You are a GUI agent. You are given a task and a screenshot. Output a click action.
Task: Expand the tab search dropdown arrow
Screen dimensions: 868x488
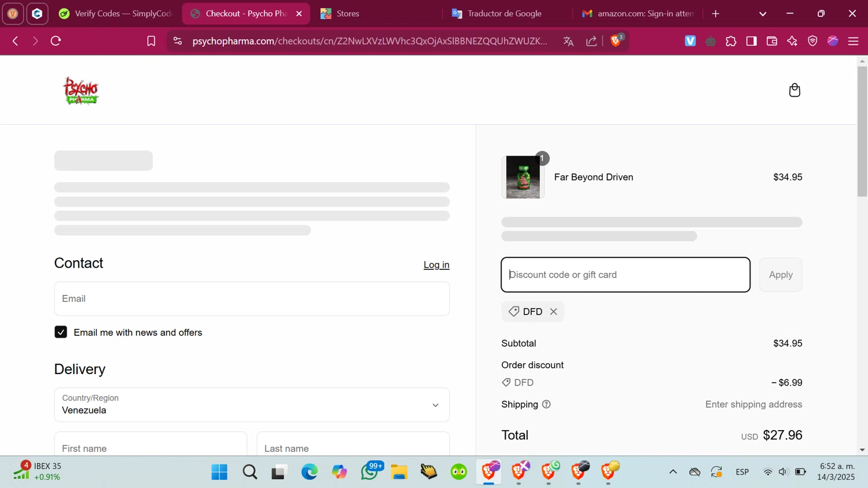763,13
